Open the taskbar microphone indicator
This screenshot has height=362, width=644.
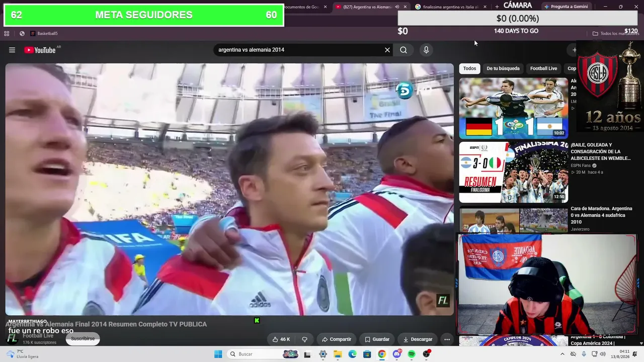point(584,354)
